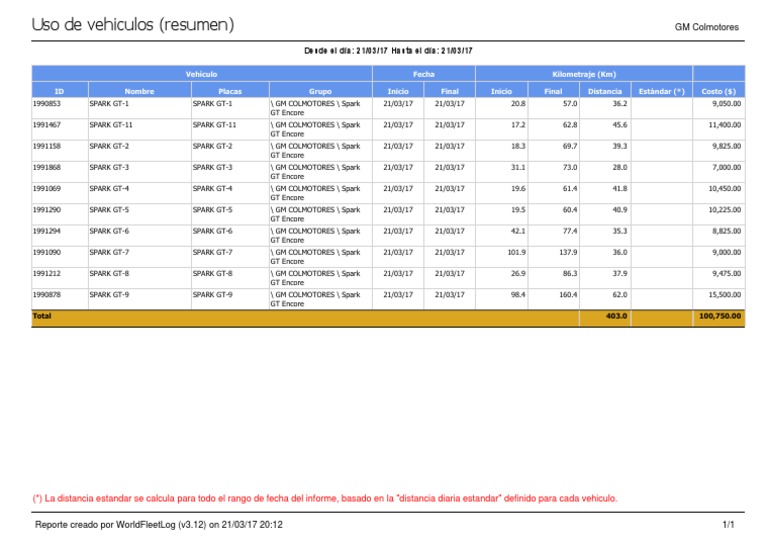
Task: Click distance value 45.6
Action: pos(620,125)
